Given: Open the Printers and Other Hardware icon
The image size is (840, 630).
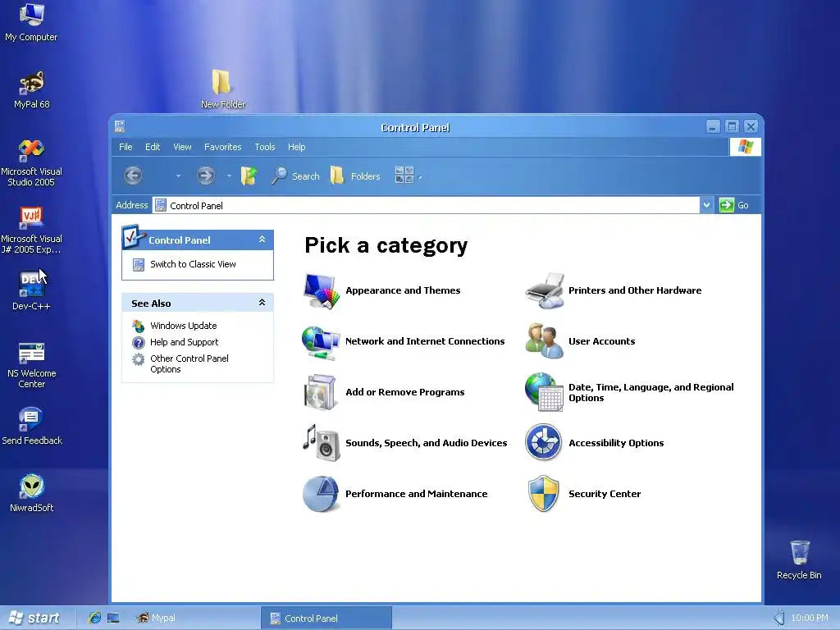Looking at the screenshot, I should [x=545, y=291].
